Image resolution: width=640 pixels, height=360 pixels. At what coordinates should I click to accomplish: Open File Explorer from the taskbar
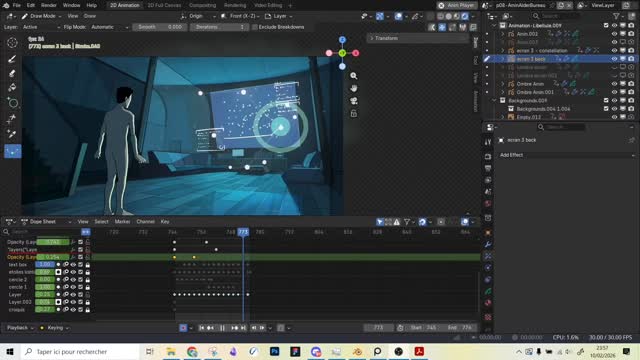[x=171, y=351]
